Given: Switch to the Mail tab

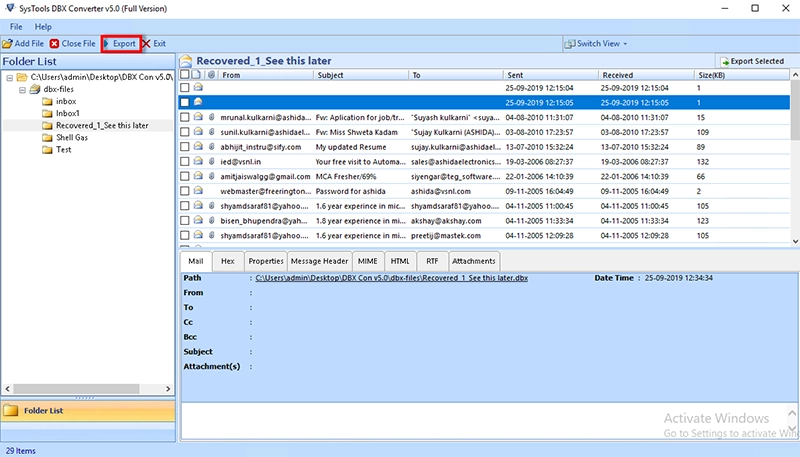Looking at the screenshot, I should pos(195,261).
